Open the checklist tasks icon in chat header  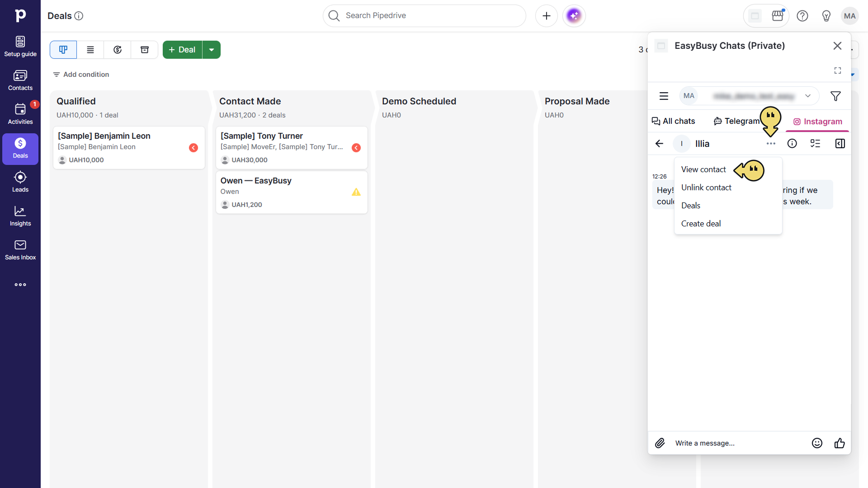tap(816, 144)
